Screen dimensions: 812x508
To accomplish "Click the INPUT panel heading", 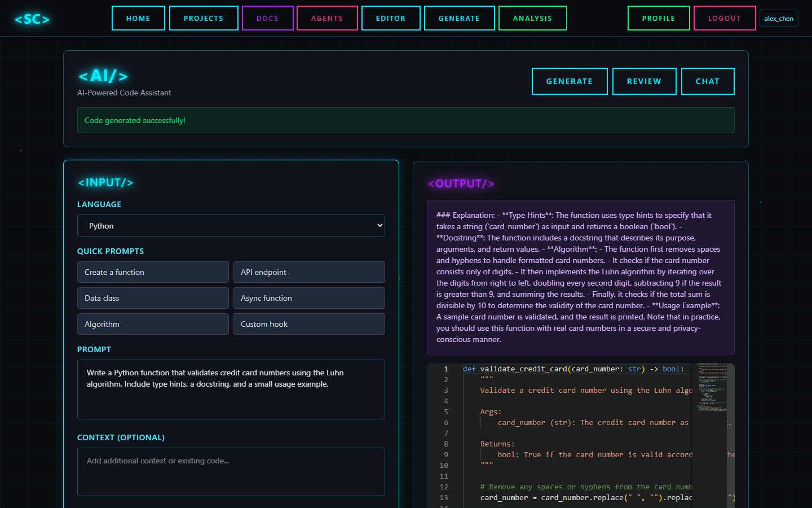I will [x=105, y=182].
